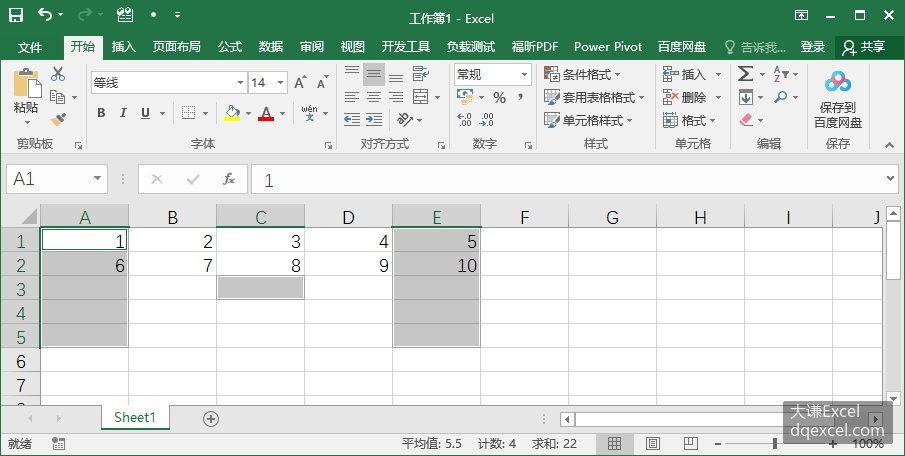
Task: Click the zoom slider handle
Action: pos(775,443)
